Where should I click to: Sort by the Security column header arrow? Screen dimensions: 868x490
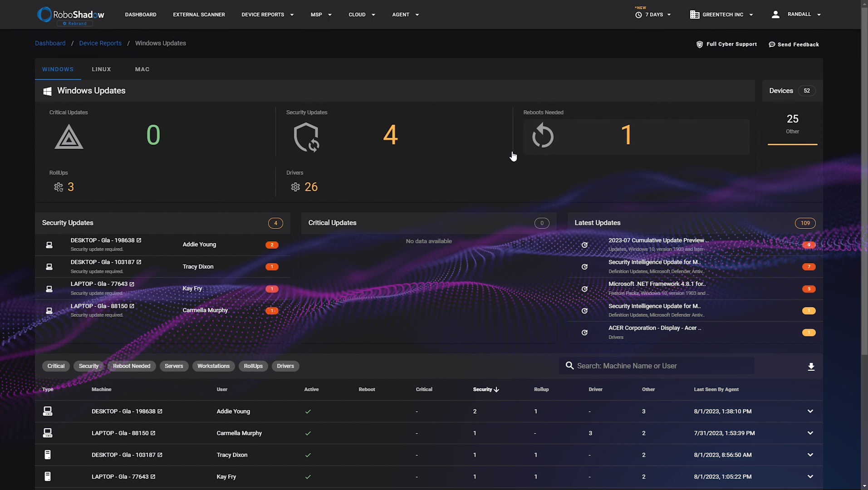click(496, 389)
